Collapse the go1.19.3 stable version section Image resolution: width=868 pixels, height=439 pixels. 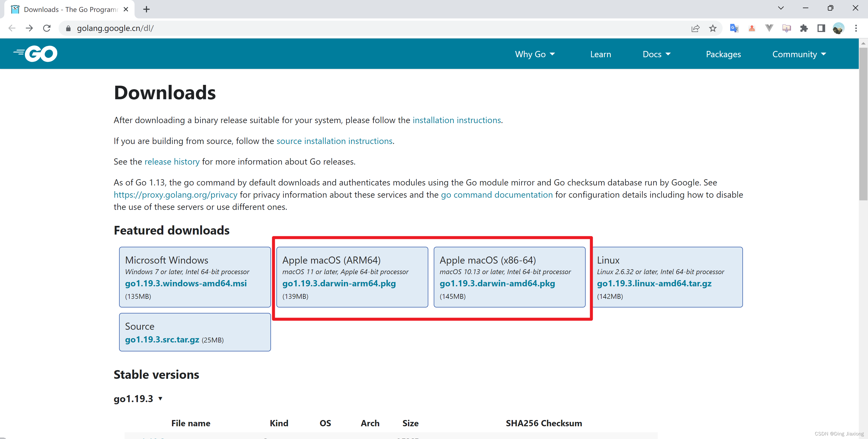pyautogui.click(x=138, y=399)
